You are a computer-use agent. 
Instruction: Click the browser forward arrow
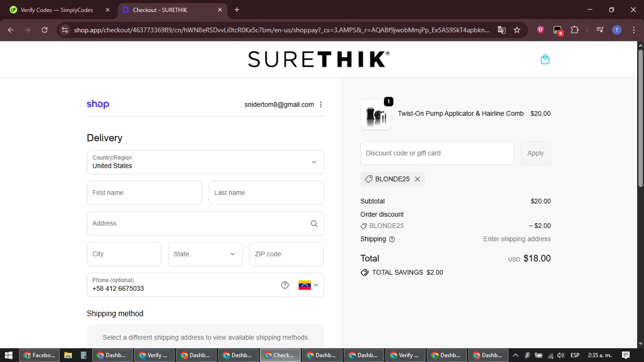pos(27,30)
